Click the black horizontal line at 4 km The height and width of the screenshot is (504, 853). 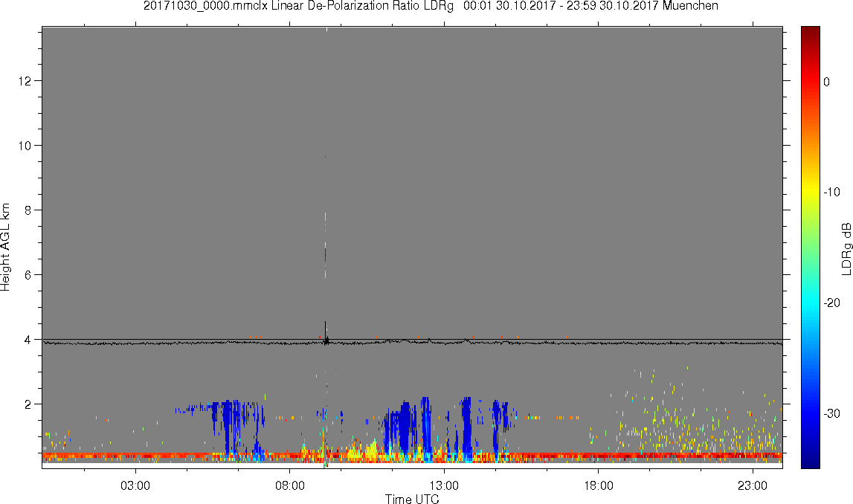click(412, 340)
